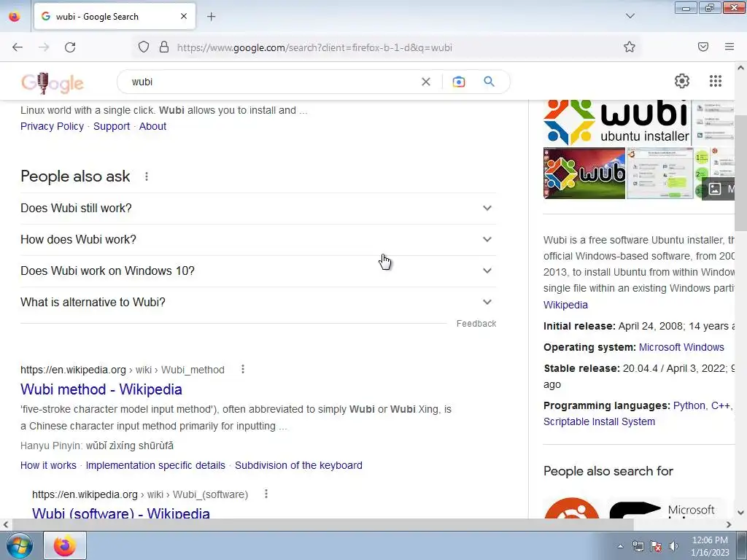Open the Google apps grid

pos(716,81)
